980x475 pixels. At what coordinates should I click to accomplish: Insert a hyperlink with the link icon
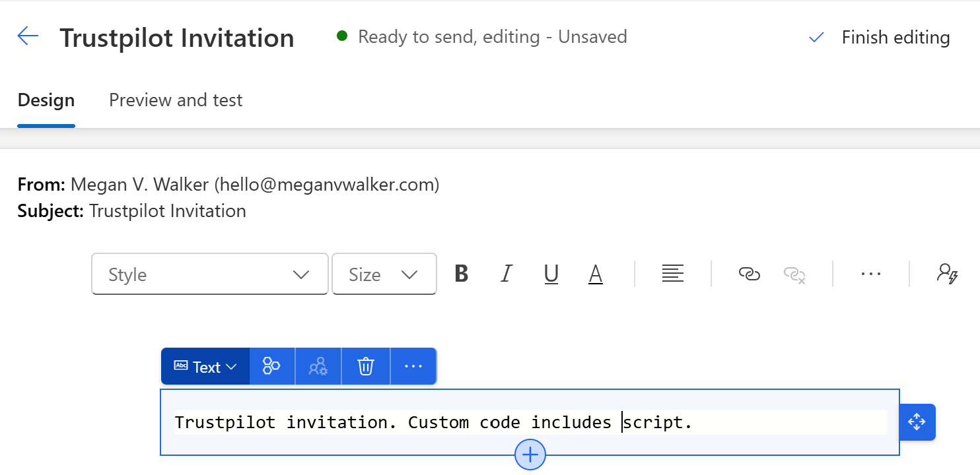point(749,274)
